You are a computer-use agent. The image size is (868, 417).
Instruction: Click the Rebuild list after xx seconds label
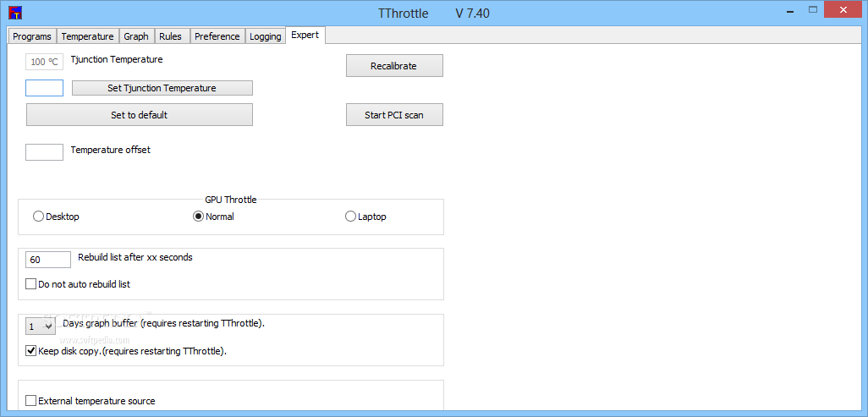(135, 257)
